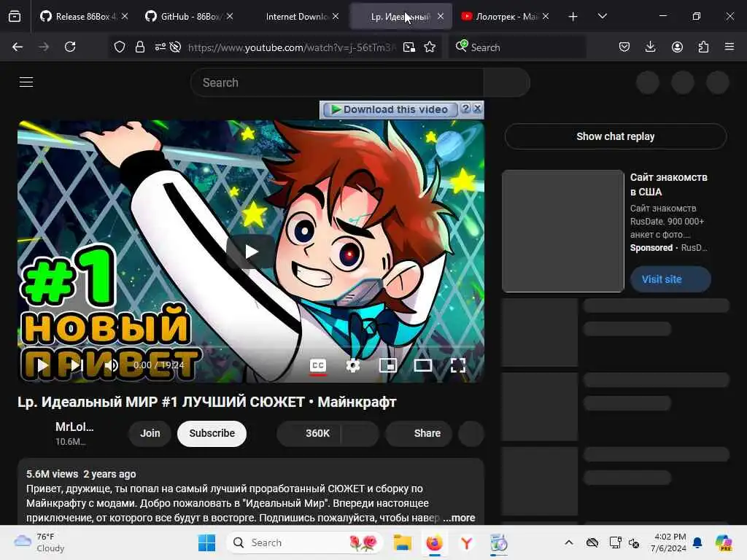This screenshot has height=560, width=747.
Task: Open the Windows Start menu
Action: tap(206, 542)
